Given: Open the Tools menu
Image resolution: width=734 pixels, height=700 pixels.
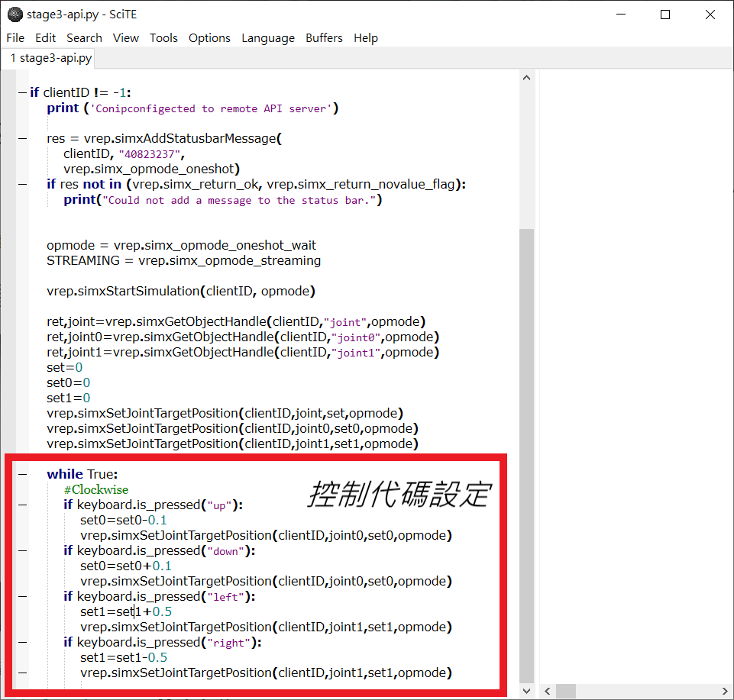Looking at the screenshot, I should [164, 38].
